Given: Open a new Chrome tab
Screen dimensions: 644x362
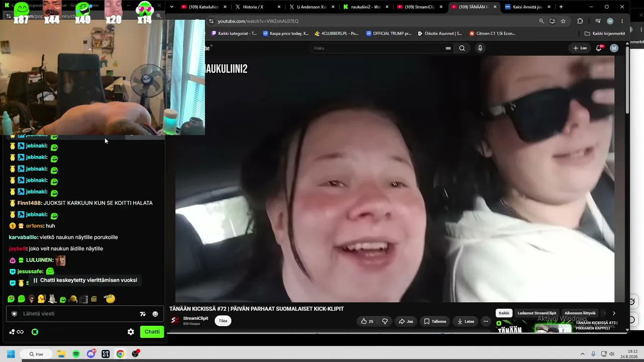Looking at the screenshot, I should 561,7.
